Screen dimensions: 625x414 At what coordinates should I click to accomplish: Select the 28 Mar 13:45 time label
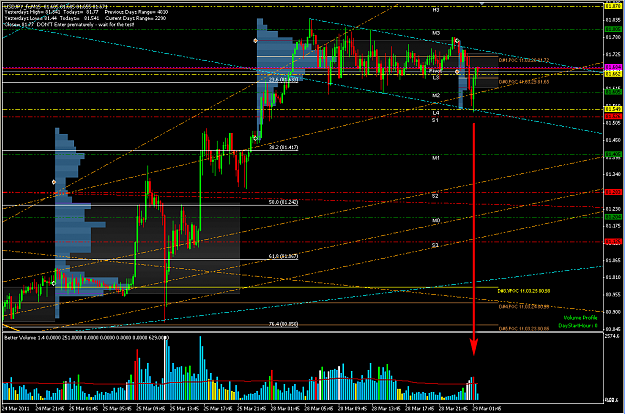pyautogui.click(x=386, y=408)
